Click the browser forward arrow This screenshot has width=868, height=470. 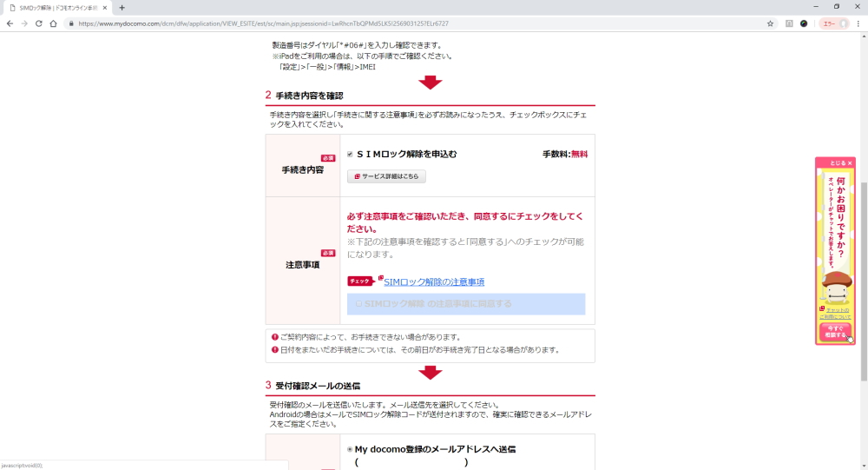coord(23,23)
